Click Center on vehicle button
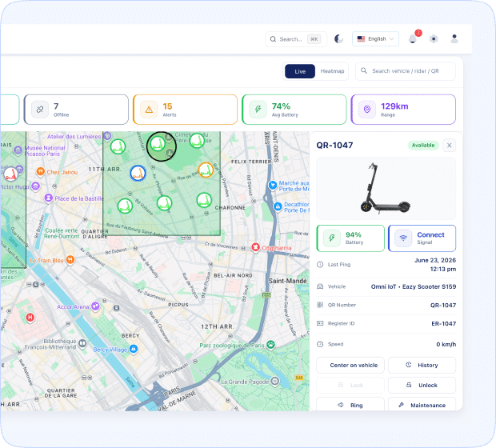 [x=350, y=365]
